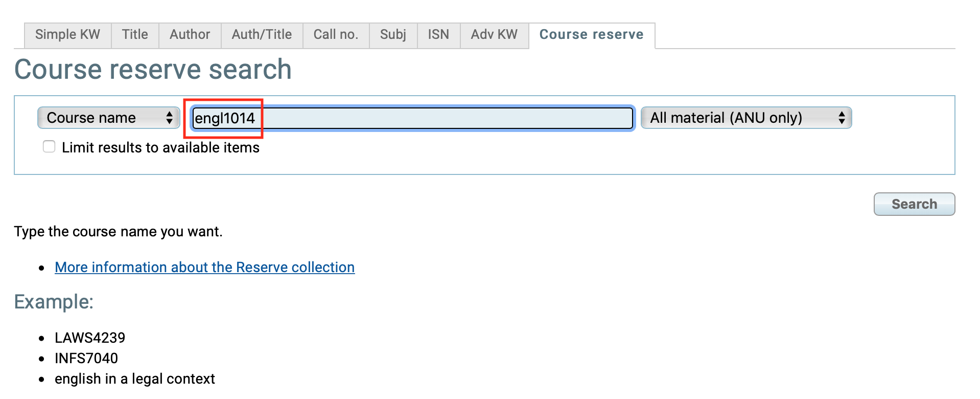Click the Course reserve search heading

coord(153,70)
